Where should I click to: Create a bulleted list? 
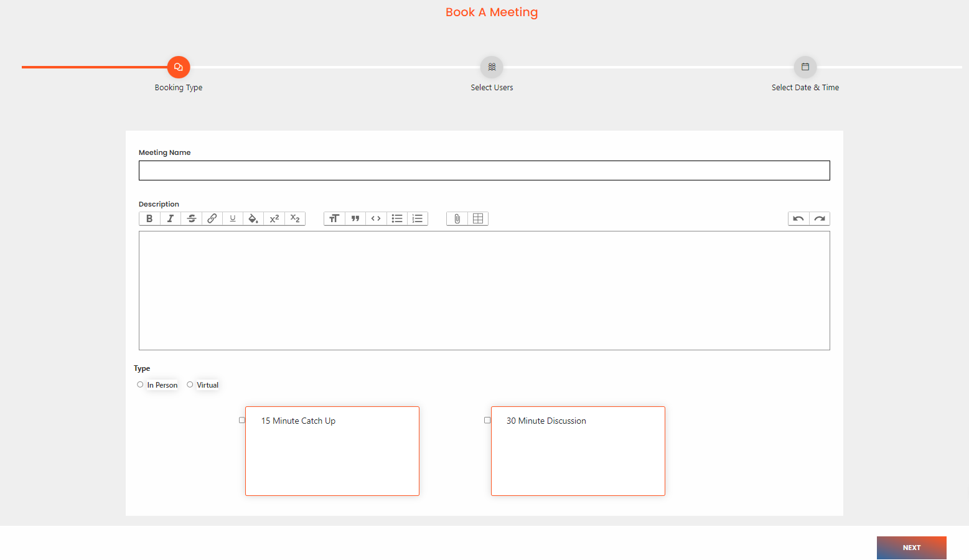[397, 218]
